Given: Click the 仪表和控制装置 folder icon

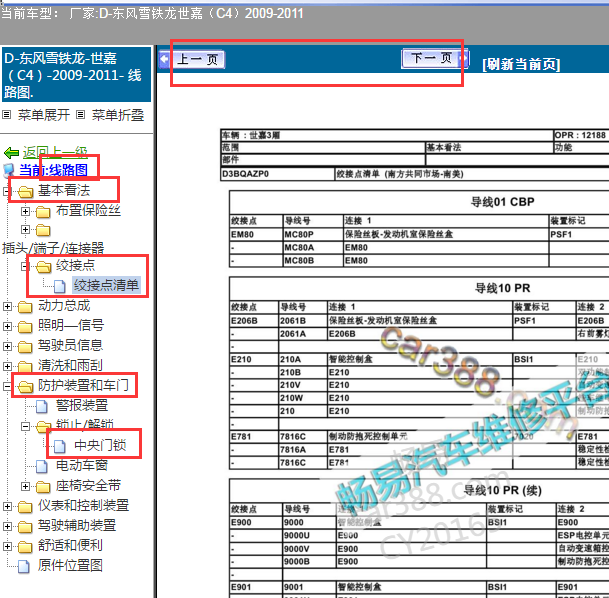Looking at the screenshot, I should pyautogui.click(x=25, y=507).
